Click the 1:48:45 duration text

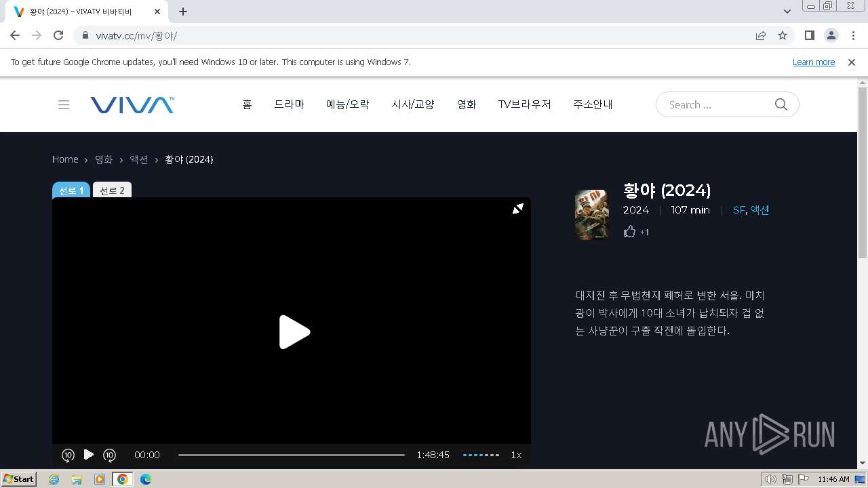[x=433, y=455]
